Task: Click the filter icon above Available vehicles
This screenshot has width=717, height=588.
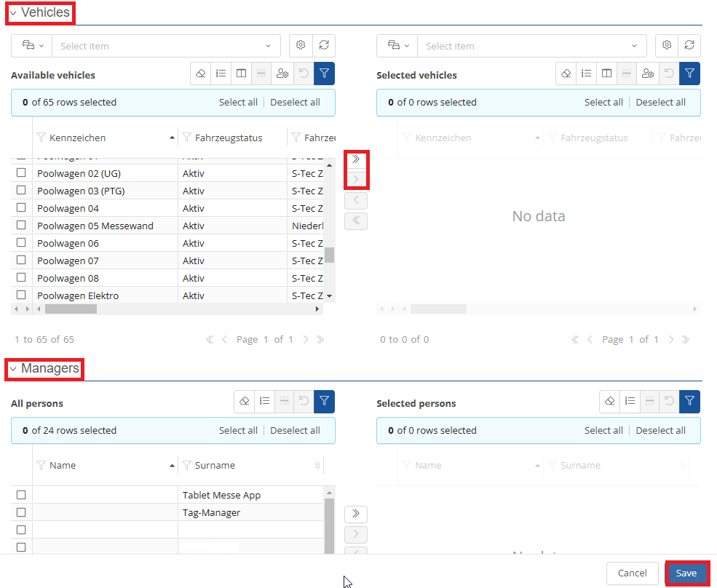Action: 325,73
